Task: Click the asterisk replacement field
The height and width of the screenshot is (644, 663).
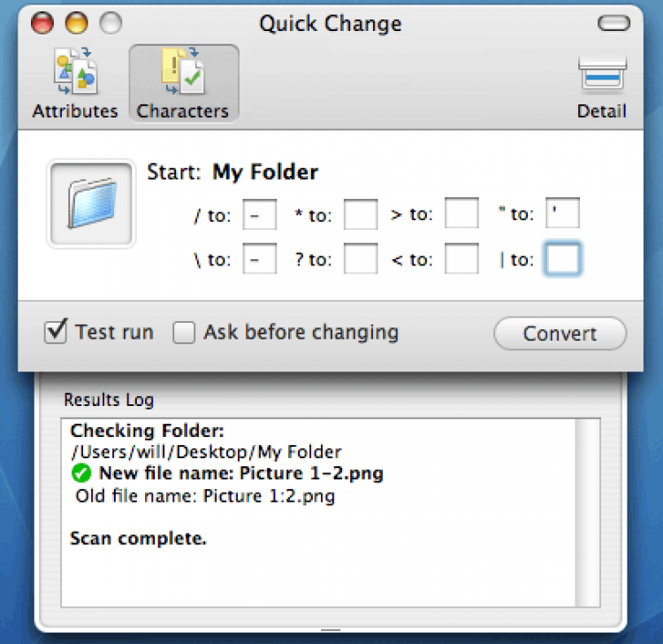Action: coord(361,215)
